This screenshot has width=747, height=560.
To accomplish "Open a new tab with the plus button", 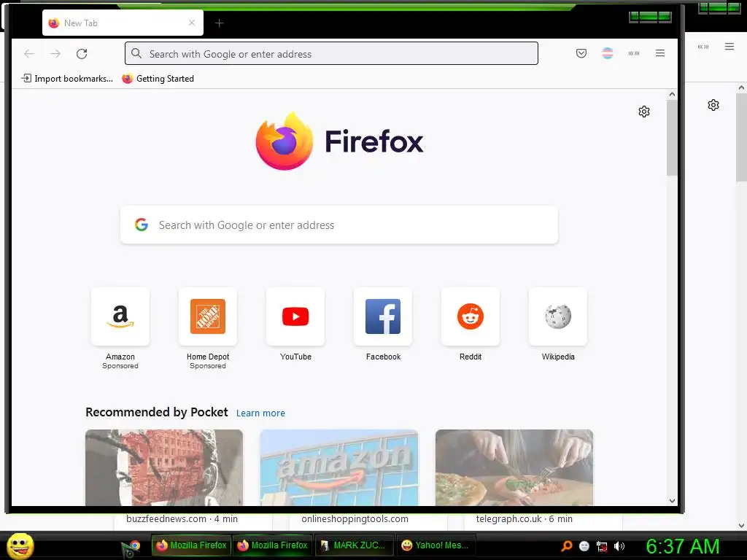I will [219, 23].
